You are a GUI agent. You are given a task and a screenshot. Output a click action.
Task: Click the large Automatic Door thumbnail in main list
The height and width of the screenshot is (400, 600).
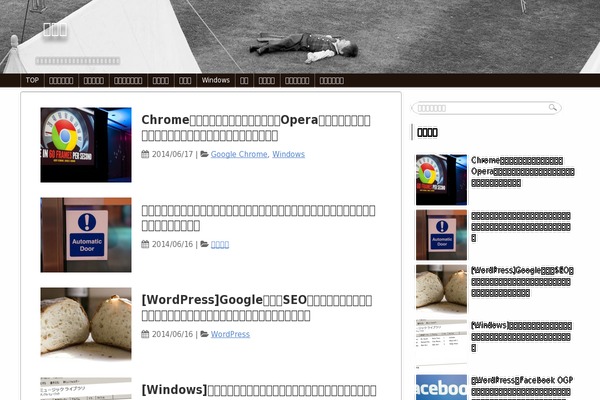(86, 235)
